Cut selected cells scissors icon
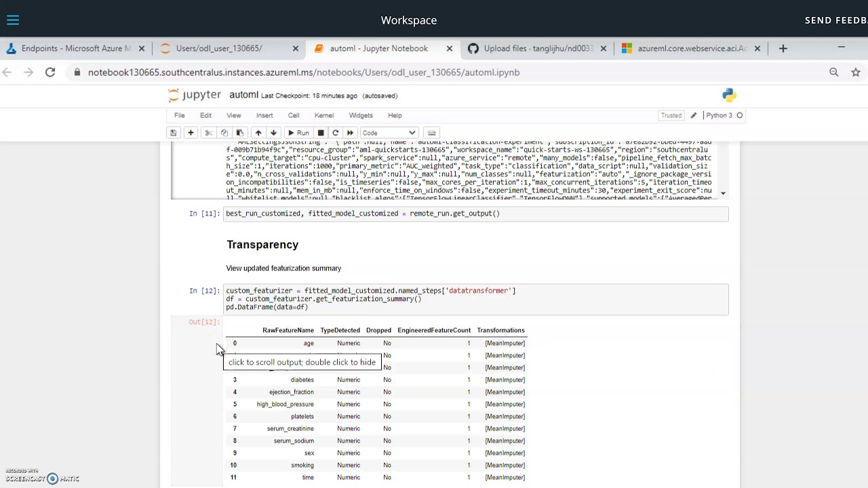The image size is (868, 488). 208,133
